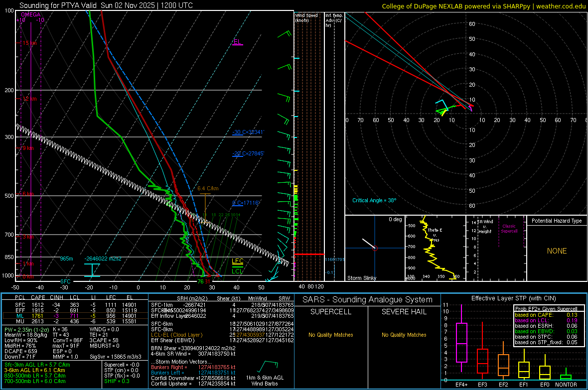The image size is (588, 390).
Task: Click the BRN Shear row
Action: click(x=193, y=348)
